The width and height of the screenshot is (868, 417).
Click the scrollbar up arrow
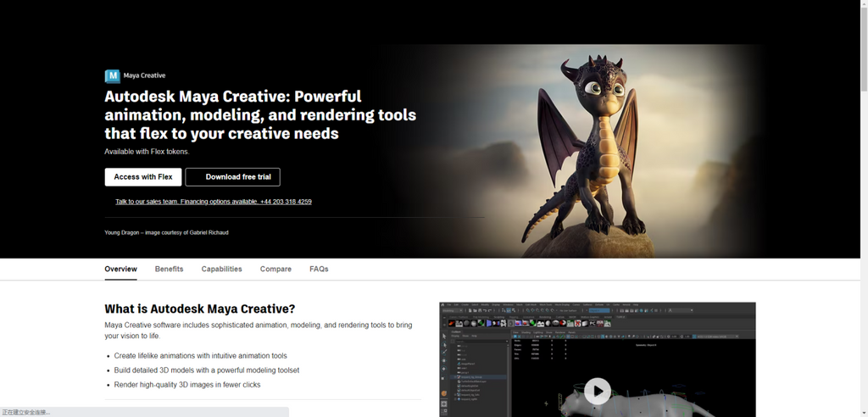(864, 3)
